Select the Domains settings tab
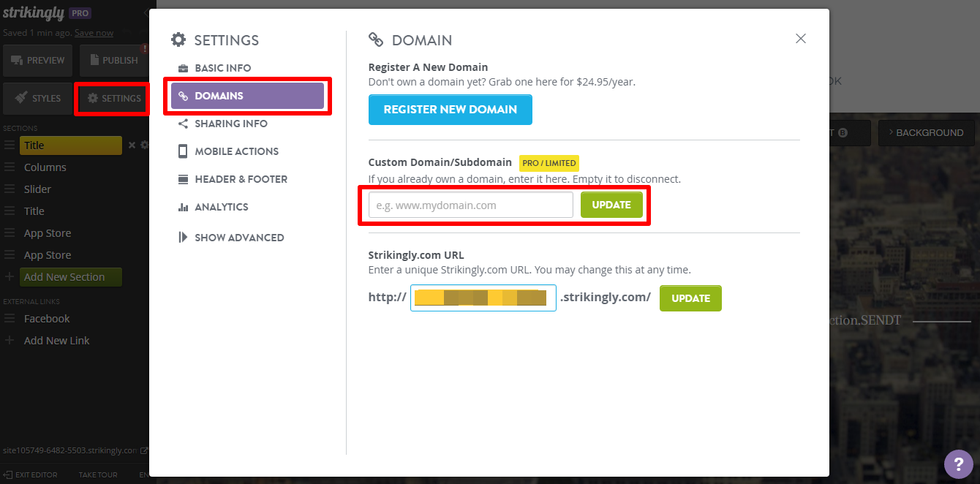 [x=247, y=96]
